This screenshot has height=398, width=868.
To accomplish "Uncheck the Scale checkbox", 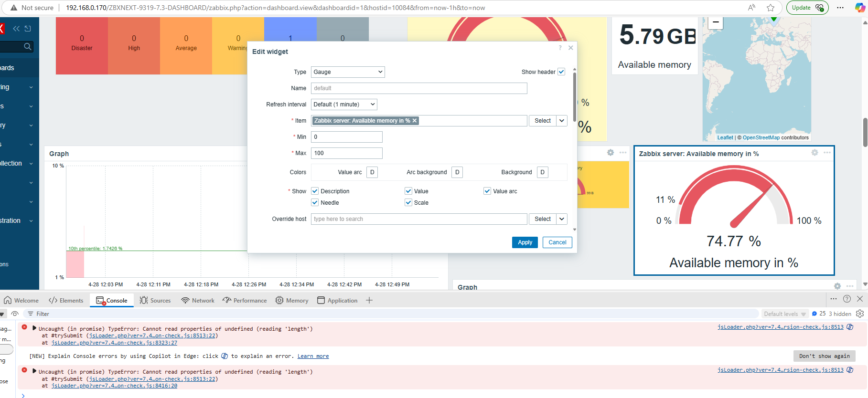I will (408, 202).
